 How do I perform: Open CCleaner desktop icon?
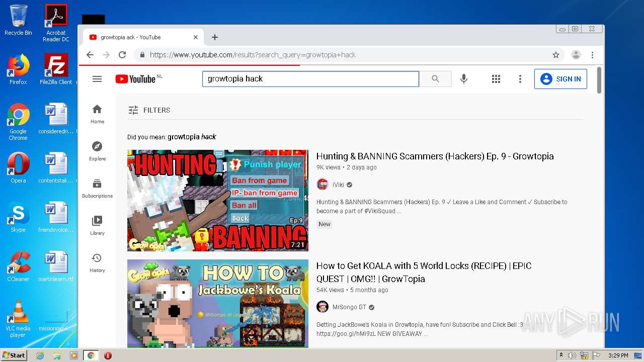pyautogui.click(x=18, y=266)
